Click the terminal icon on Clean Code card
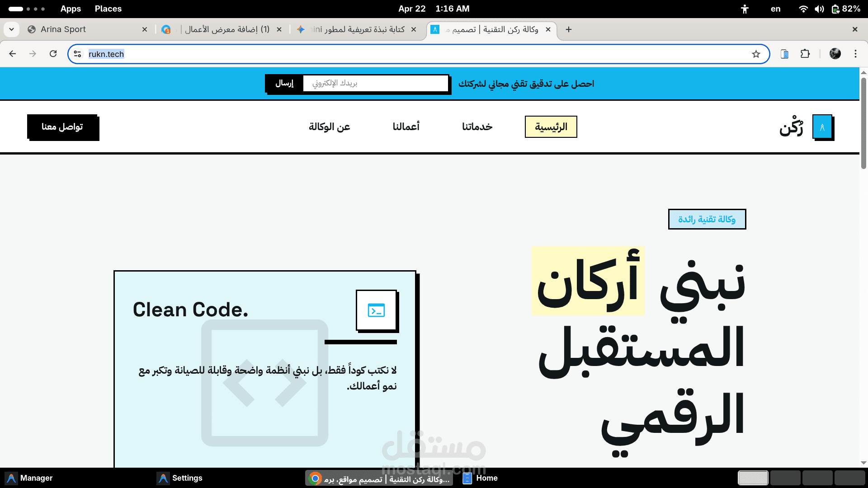 click(x=376, y=310)
